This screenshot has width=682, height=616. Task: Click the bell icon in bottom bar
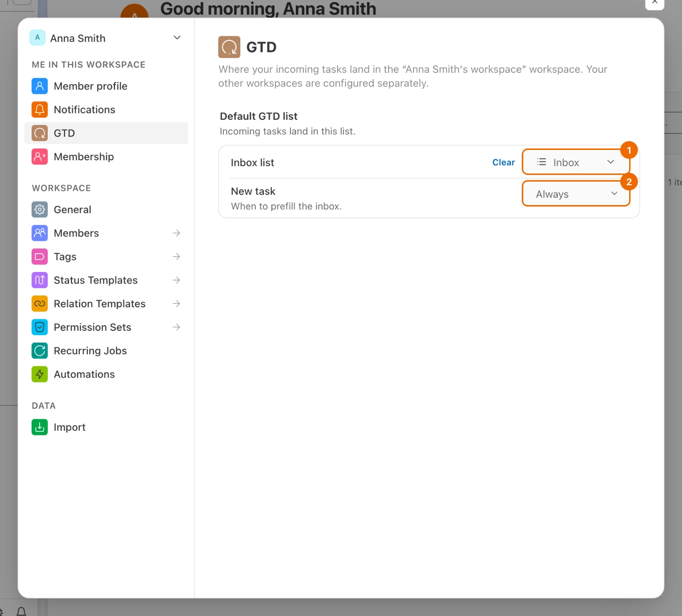pos(21,612)
